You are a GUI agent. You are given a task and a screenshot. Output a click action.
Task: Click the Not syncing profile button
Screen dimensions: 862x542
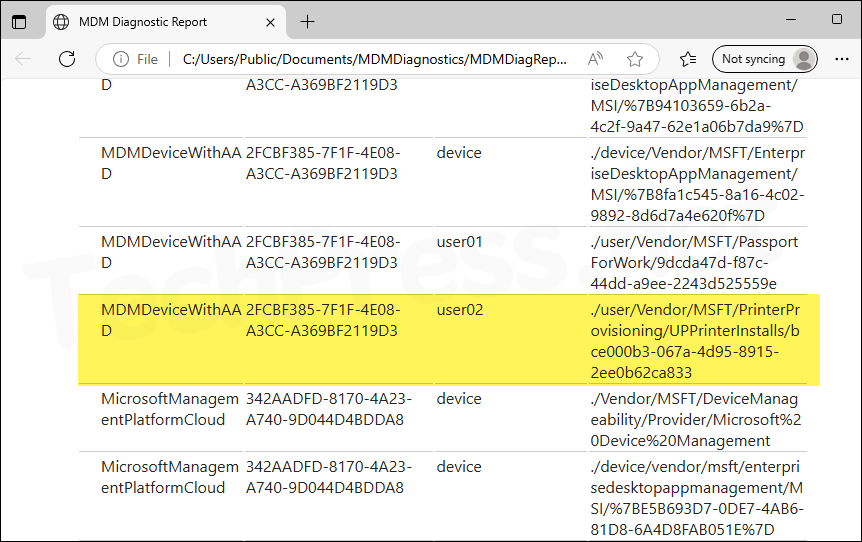(765, 59)
